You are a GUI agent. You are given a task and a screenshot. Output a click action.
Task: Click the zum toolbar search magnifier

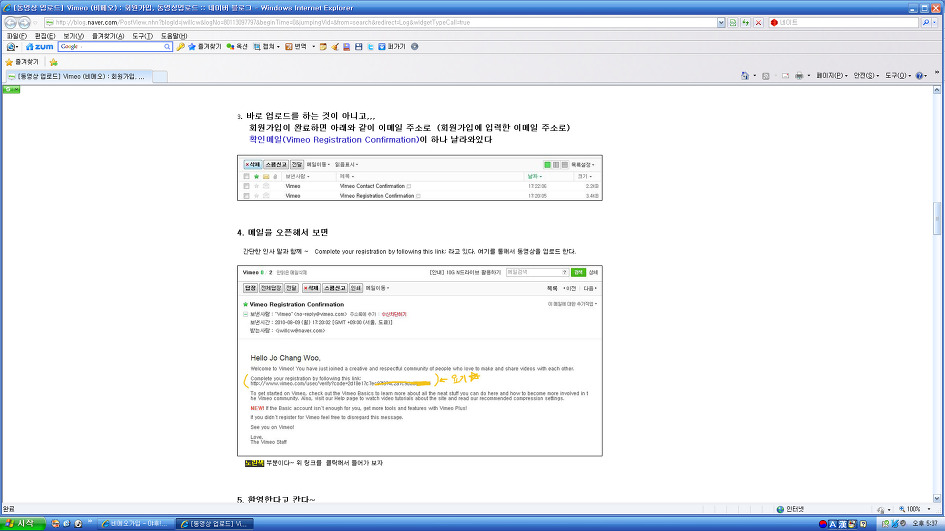[x=168, y=46]
